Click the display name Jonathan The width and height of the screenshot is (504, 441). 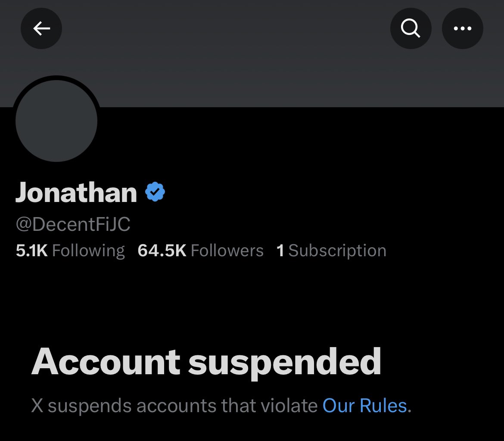pos(76,192)
